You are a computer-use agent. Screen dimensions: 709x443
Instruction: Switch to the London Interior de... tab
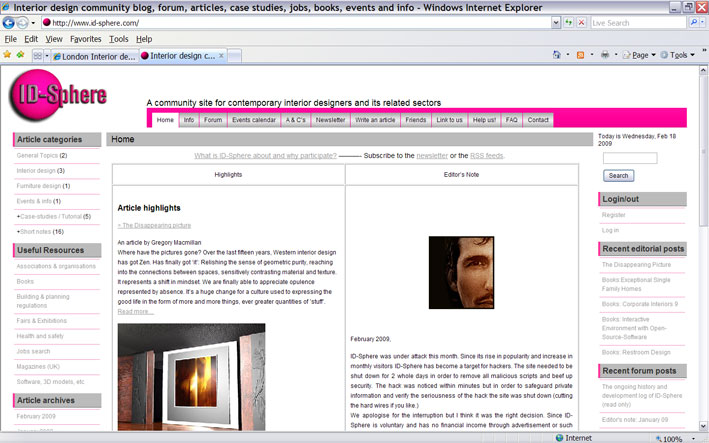pyautogui.click(x=94, y=57)
